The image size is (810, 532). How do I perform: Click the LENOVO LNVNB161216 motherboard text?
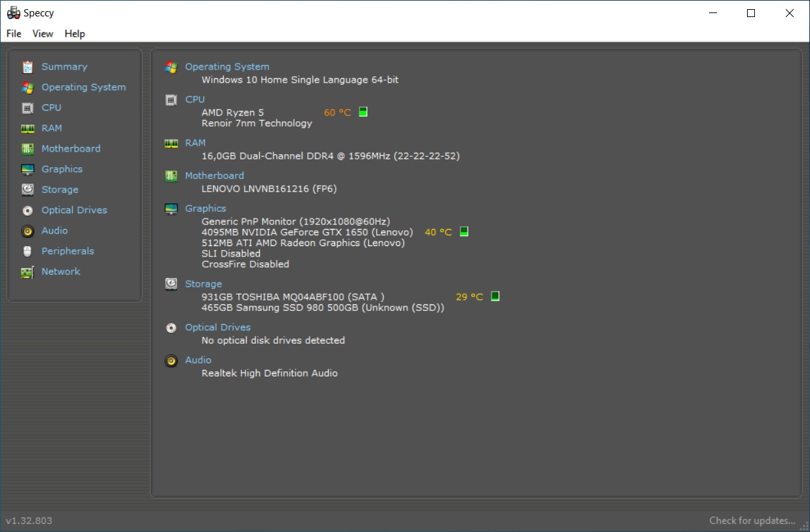click(x=270, y=189)
